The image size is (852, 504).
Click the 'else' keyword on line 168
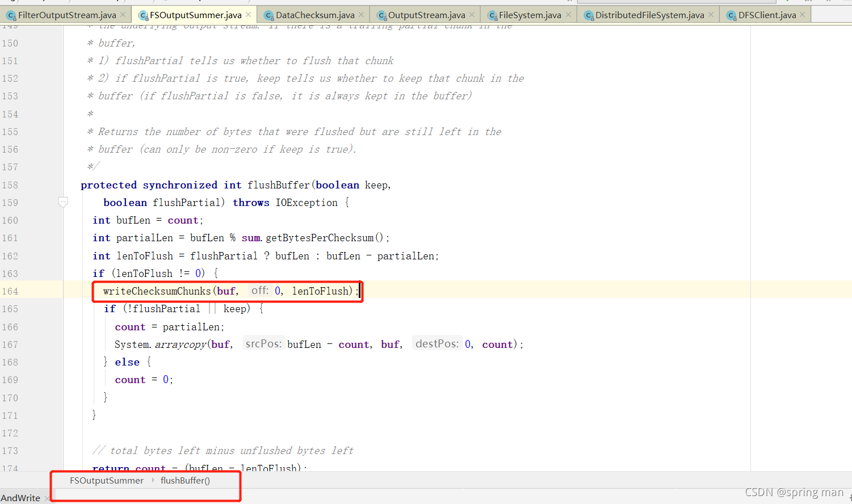coord(127,362)
